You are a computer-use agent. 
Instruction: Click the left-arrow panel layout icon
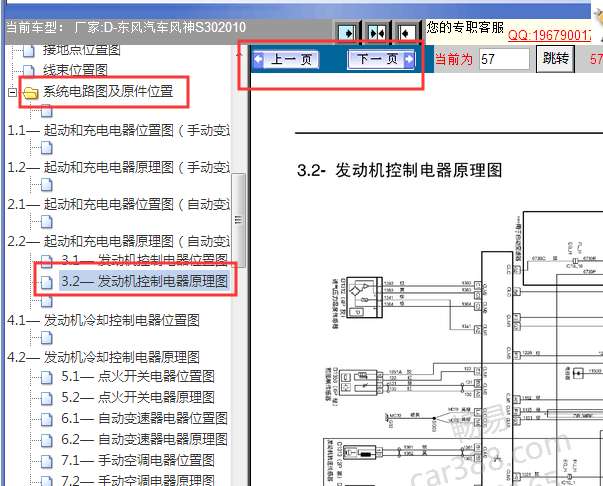coord(406,33)
